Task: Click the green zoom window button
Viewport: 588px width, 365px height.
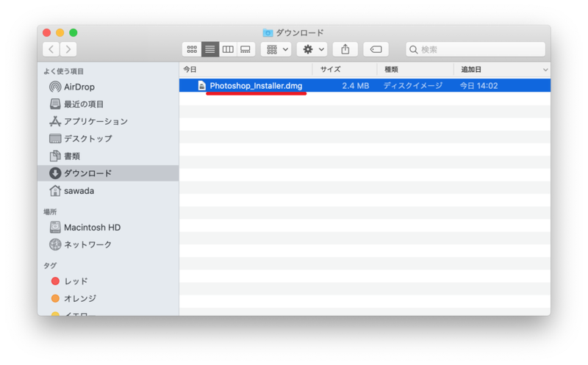Action: [x=73, y=32]
